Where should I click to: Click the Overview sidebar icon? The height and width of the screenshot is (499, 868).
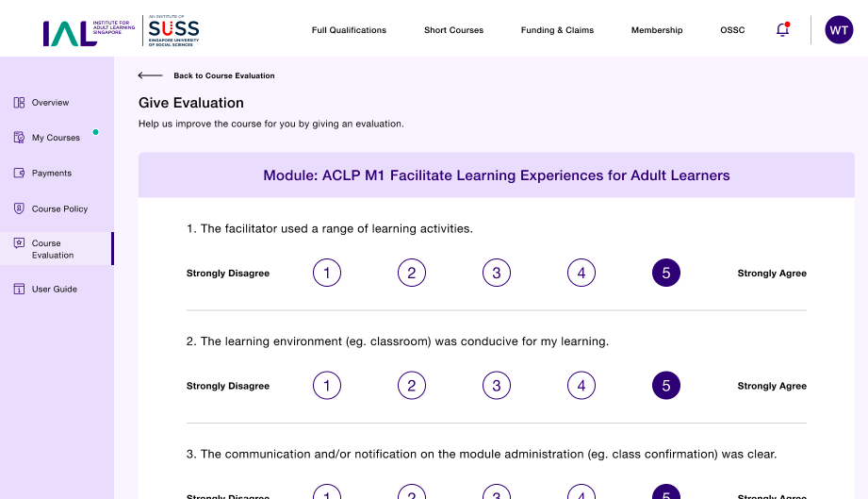(19, 103)
